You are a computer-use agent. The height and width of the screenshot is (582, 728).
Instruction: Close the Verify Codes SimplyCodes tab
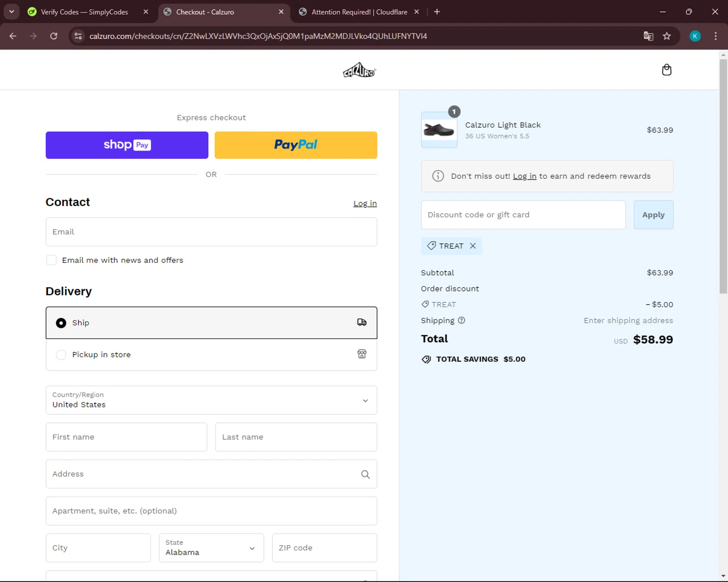[x=146, y=12]
